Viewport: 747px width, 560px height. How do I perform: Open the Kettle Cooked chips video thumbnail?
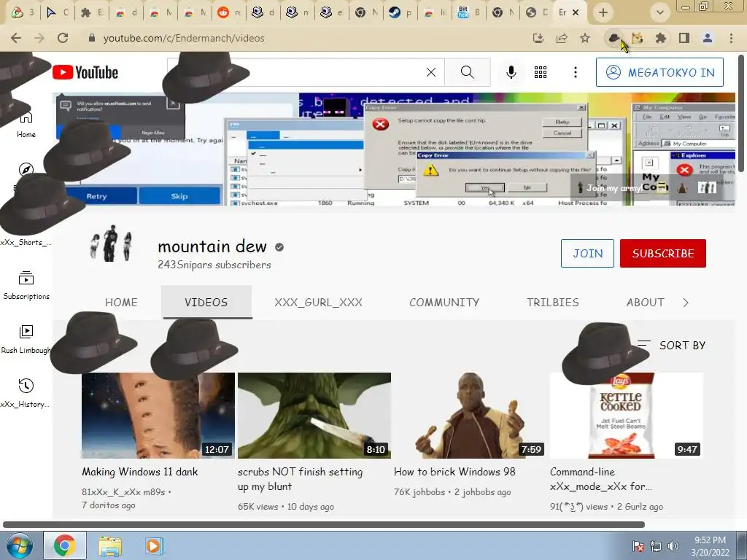click(x=627, y=415)
